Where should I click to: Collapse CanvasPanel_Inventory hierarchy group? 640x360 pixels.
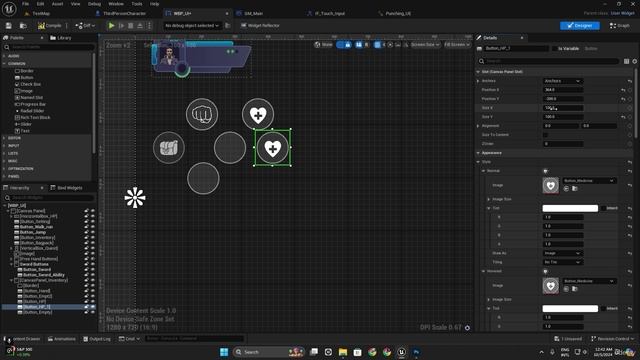pos(11,280)
